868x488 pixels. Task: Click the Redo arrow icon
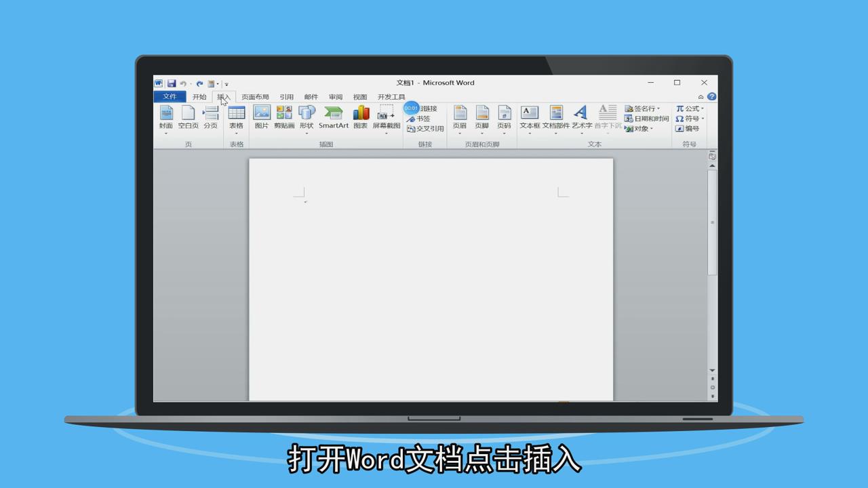coord(199,83)
